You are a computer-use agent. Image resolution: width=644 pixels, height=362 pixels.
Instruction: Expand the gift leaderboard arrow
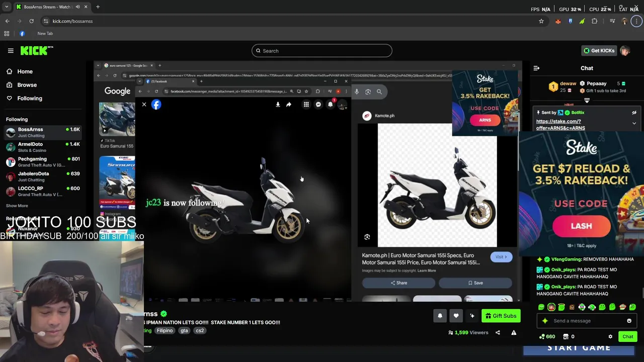tap(587, 101)
